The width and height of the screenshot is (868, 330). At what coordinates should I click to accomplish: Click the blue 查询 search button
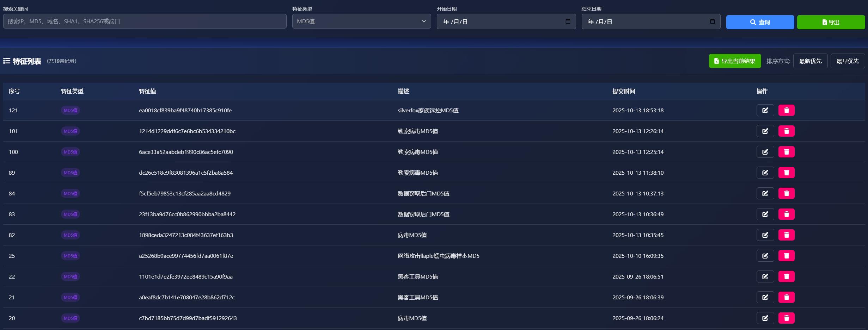coord(760,22)
